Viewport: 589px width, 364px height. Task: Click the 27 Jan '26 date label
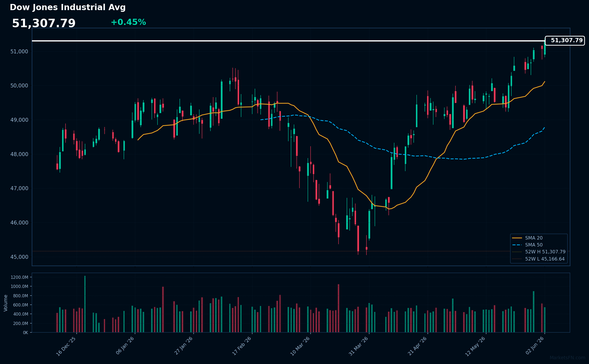click(183, 346)
